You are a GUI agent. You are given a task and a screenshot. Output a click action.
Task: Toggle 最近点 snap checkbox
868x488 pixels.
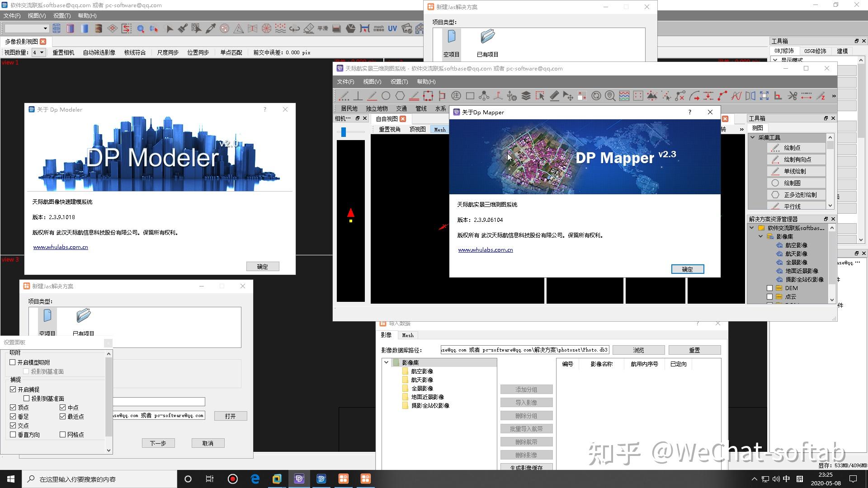pyautogui.click(x=62, y=417)
